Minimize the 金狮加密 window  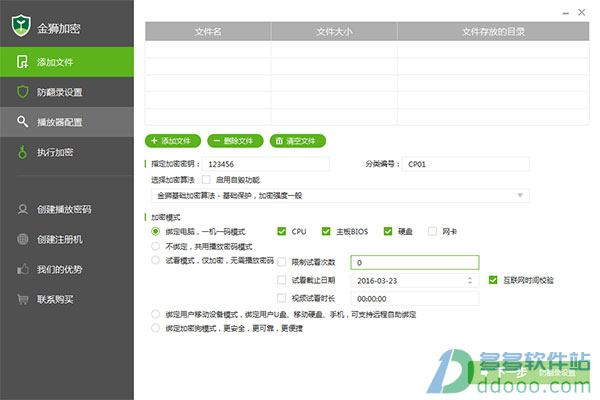click(x=566, y=13)
